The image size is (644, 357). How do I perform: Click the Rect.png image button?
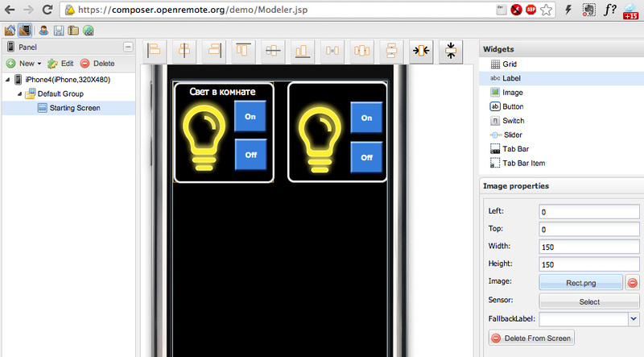pyautogui.click(x=580, y=283)
